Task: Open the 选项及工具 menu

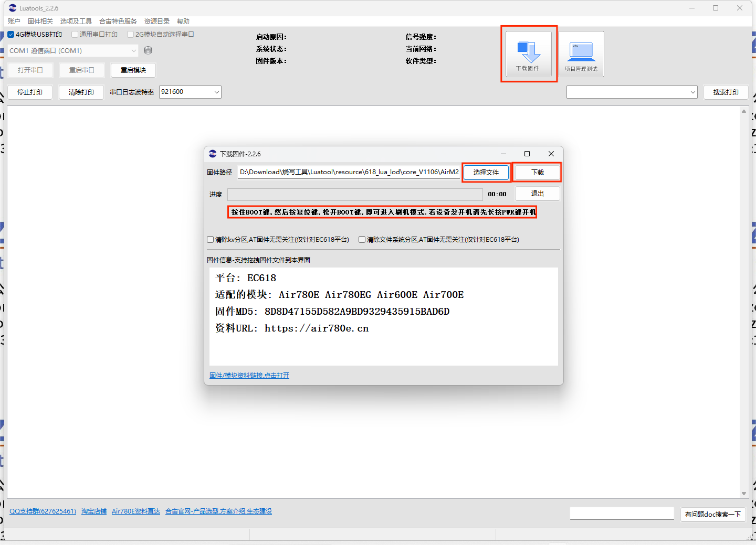Action: [76, 22]
